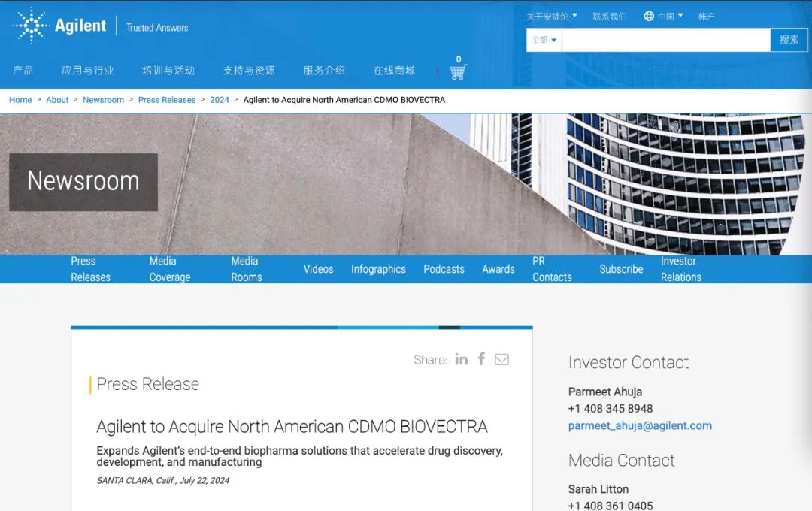Open the 产品 menu

pos(23,71)
